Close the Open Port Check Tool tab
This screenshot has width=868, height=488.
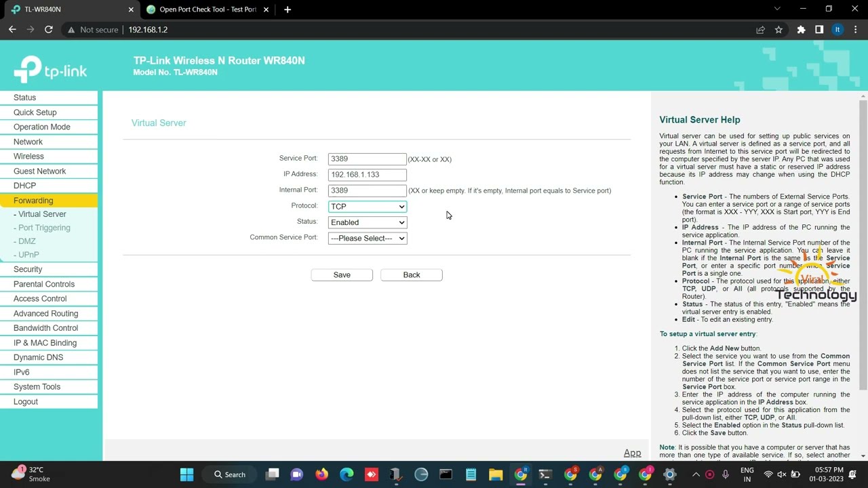pos(267,9)
